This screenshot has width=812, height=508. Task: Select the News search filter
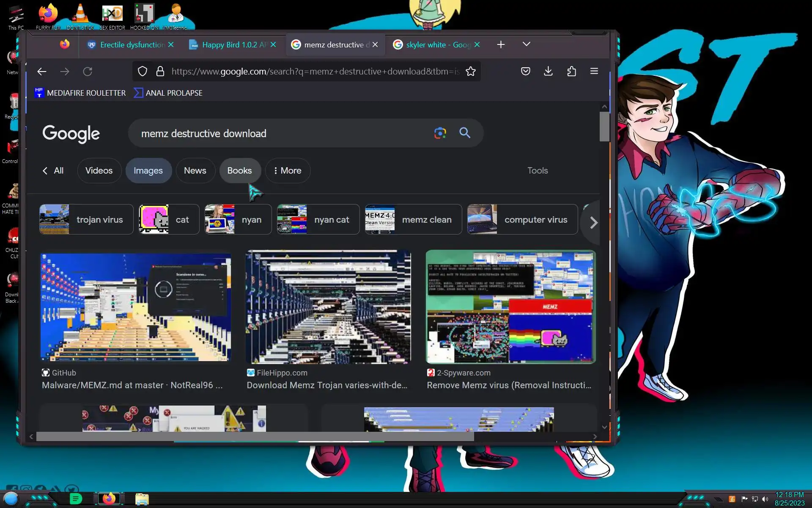click(195, 171)
